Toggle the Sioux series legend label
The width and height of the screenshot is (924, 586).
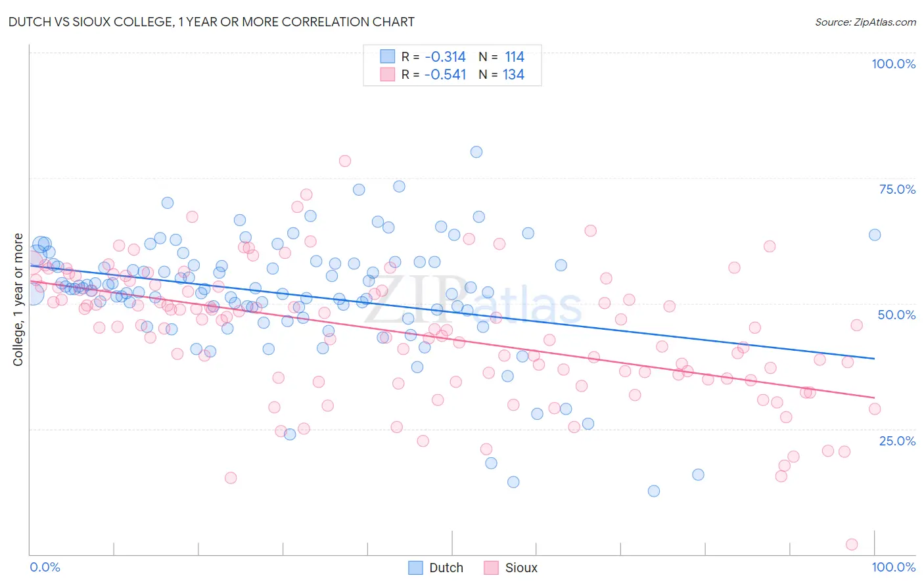pyautogui.click(x=521, y=568)
